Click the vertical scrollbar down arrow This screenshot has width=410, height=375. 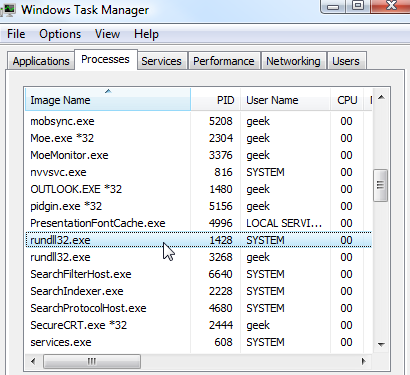tap(382, 344)
